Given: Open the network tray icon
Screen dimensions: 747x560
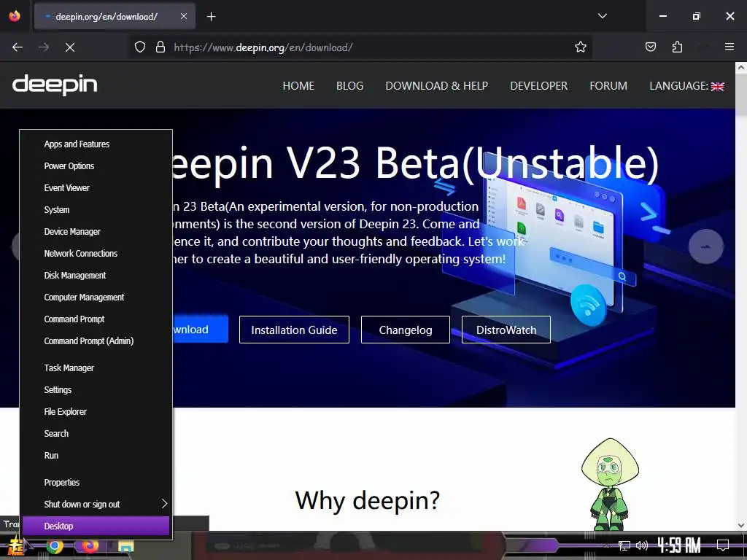Looking at the screenshot, I should point(624,545).
